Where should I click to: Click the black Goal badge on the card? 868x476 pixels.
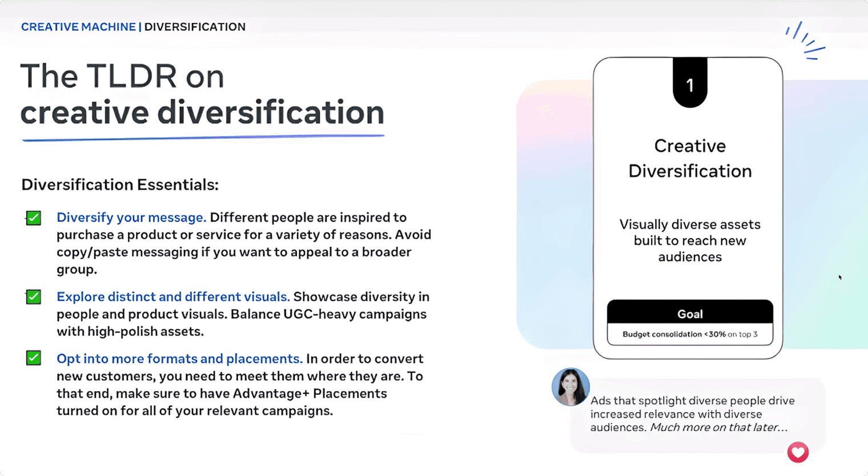click(690, 314)
